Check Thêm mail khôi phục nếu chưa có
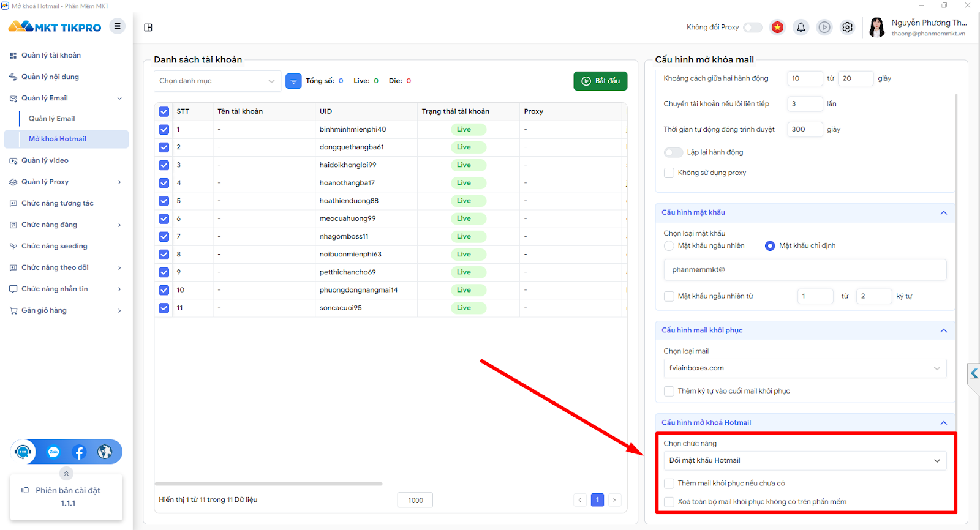Image resolution: width=980 pixels, height=530 pixels. point(669,483)
